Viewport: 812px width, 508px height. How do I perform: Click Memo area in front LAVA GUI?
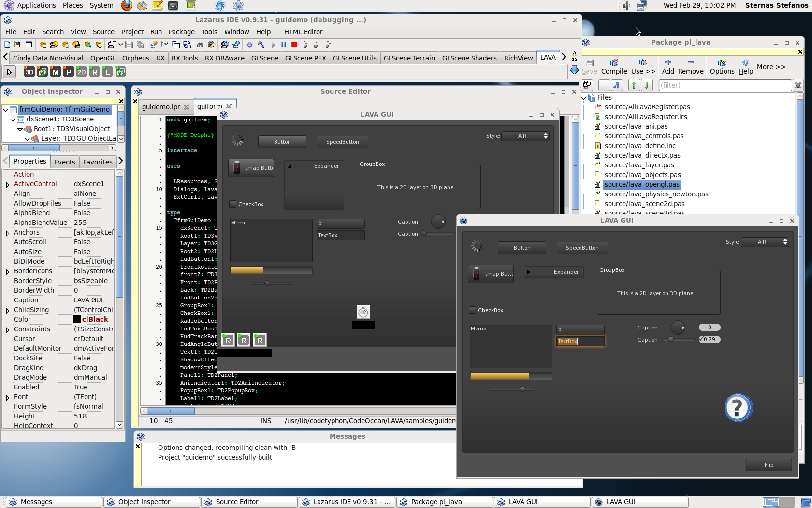pyautogui.click(x=511, y=346)
